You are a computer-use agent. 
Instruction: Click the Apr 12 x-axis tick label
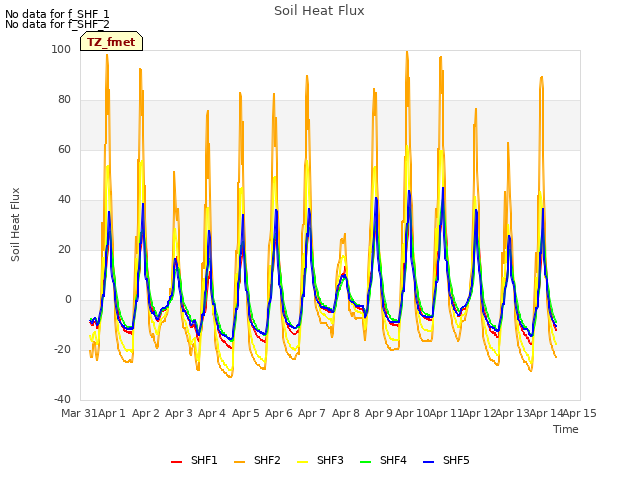click(479, 413)
